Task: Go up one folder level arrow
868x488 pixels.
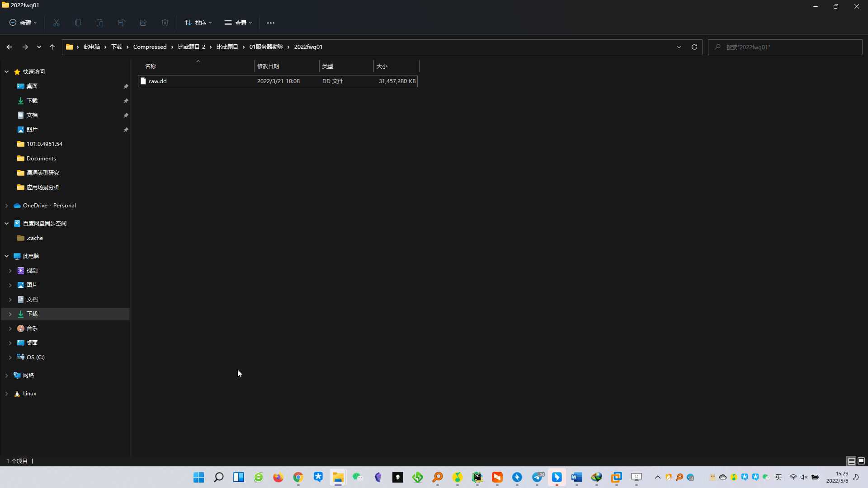Action: tap(52, 47)
